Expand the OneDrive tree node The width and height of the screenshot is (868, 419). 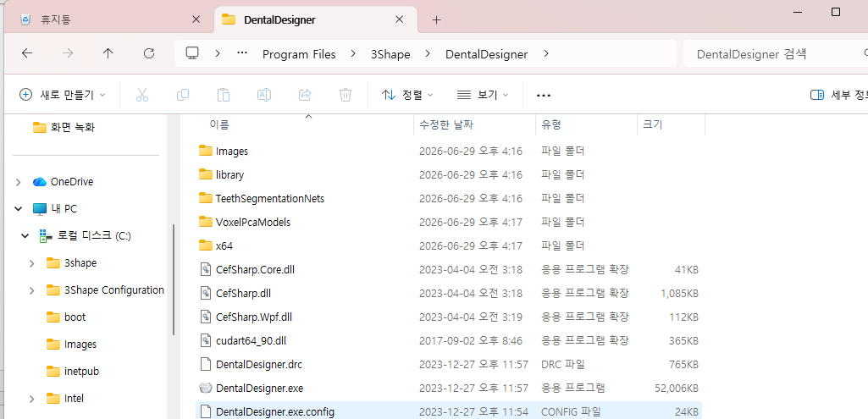(19, 181)
